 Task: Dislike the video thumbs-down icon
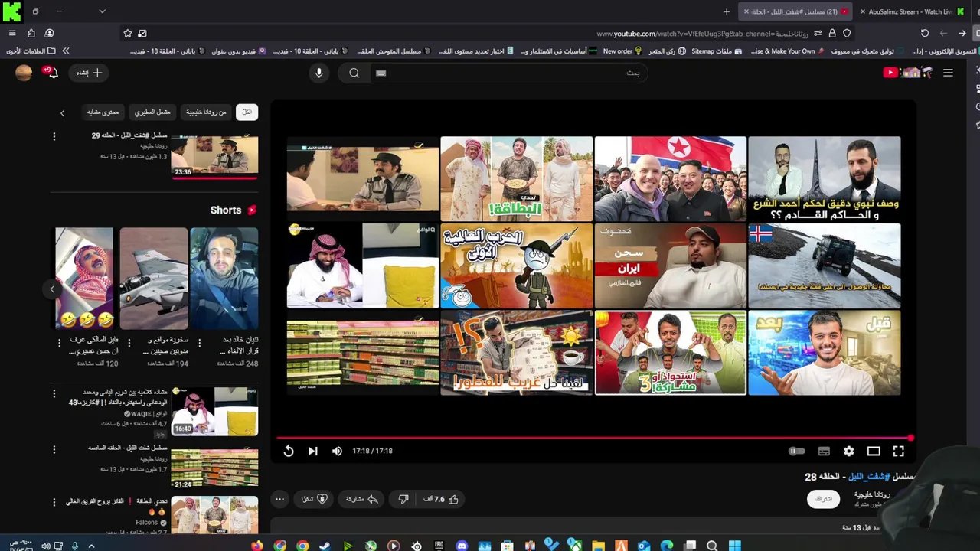403,499
